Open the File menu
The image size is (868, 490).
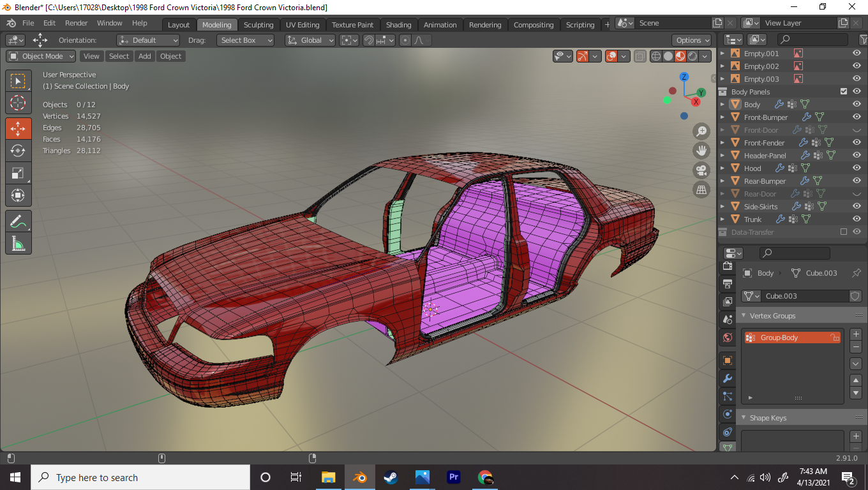pyautogui.click(x=28, y=23)
